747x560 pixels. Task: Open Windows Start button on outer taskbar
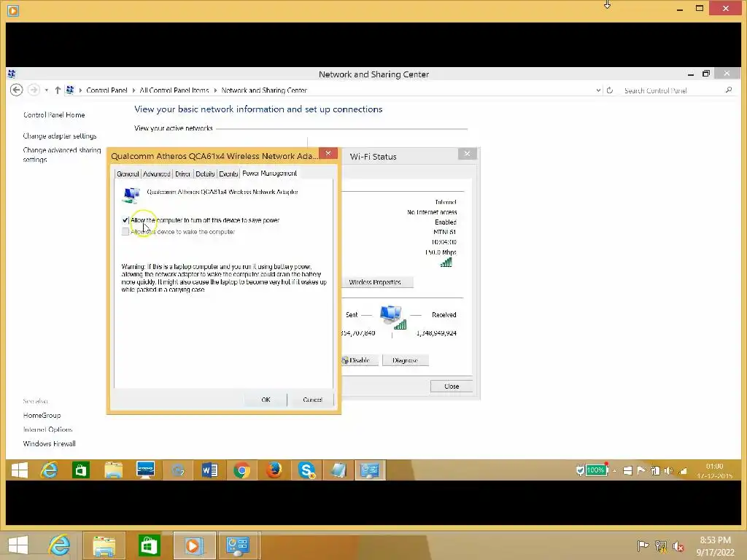18,545
